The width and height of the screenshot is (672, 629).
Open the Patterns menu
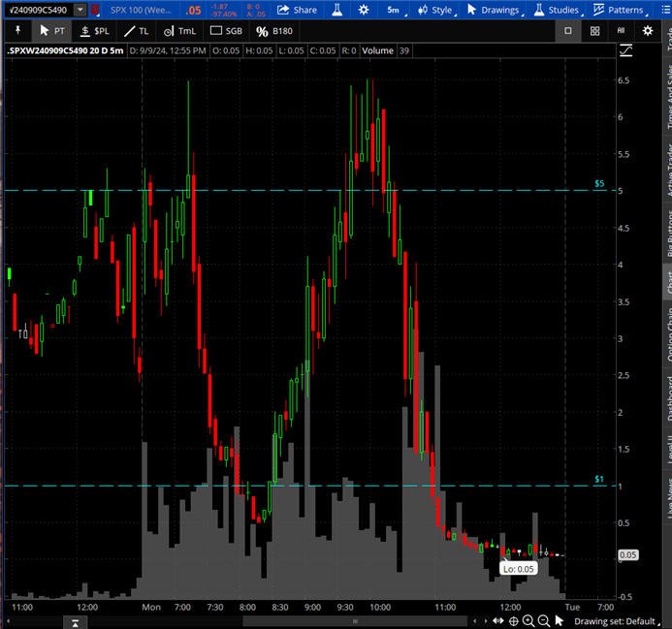[621, 10]
